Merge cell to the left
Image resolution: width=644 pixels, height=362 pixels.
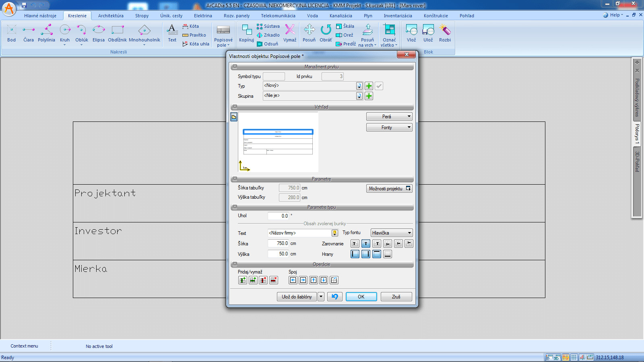(x=293, y=280)
